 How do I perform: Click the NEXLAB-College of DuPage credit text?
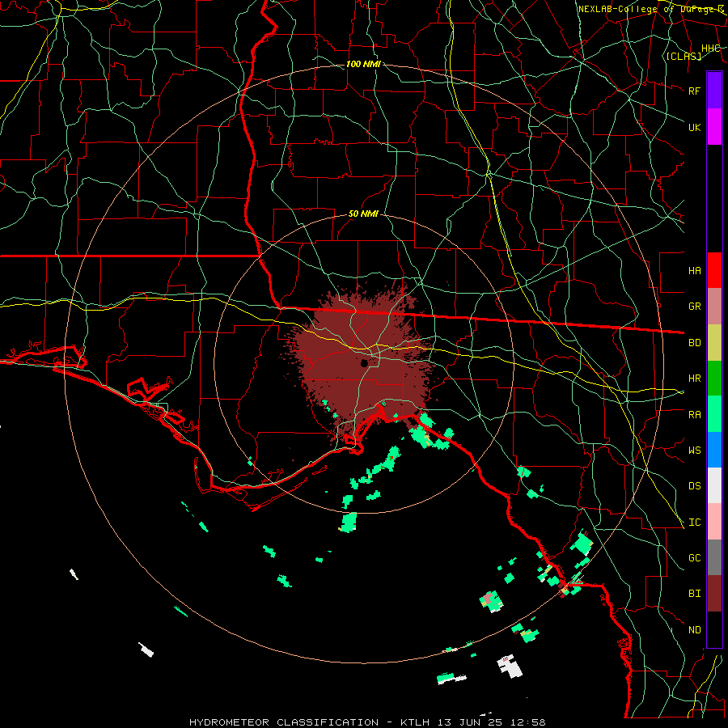pos(651,9)
